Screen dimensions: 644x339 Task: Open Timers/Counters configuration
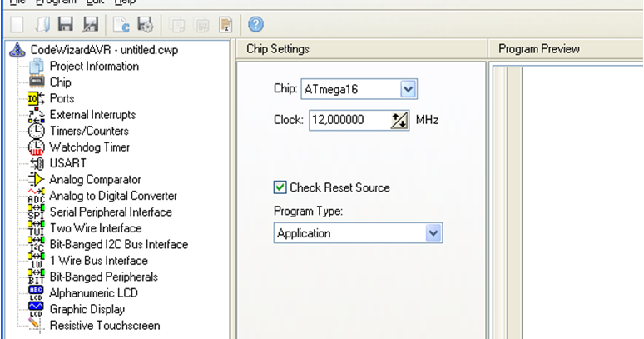click(x=89, y=131)
